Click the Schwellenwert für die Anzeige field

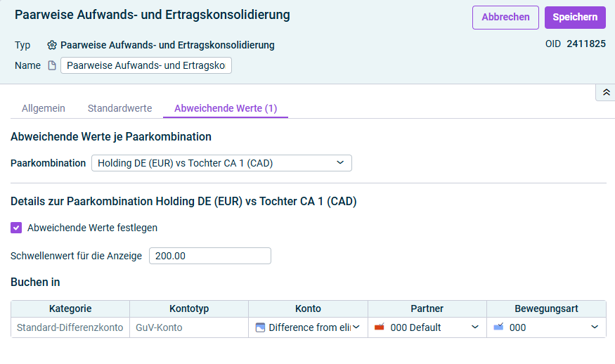210,256
